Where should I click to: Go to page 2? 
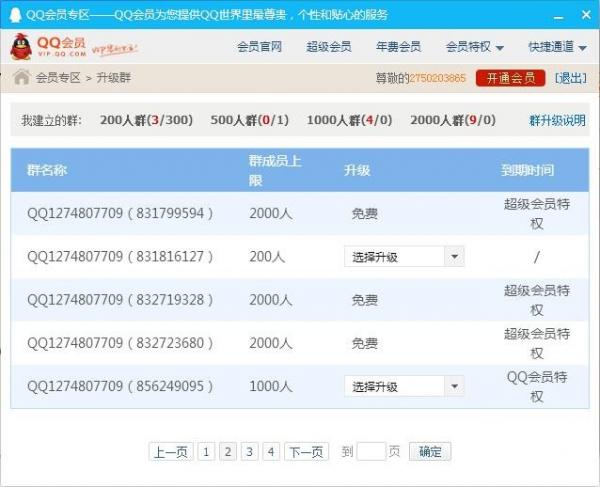[x=228, y=452]
